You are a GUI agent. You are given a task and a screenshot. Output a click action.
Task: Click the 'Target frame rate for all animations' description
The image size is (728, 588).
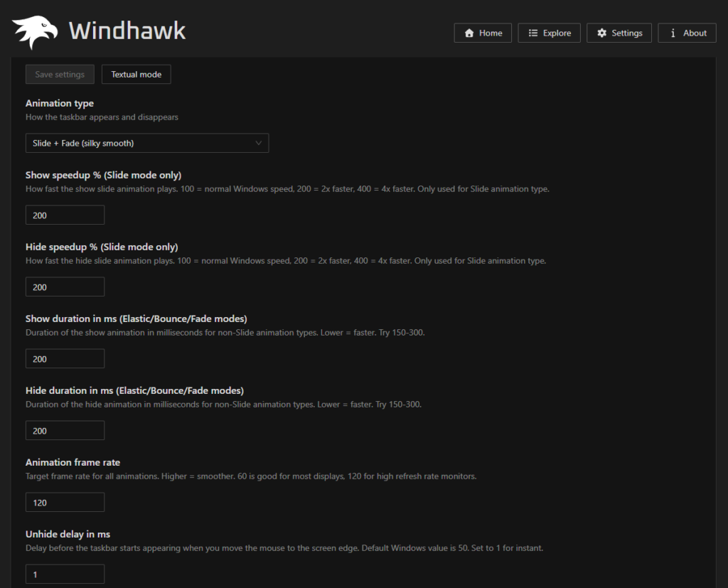(251, 476)
